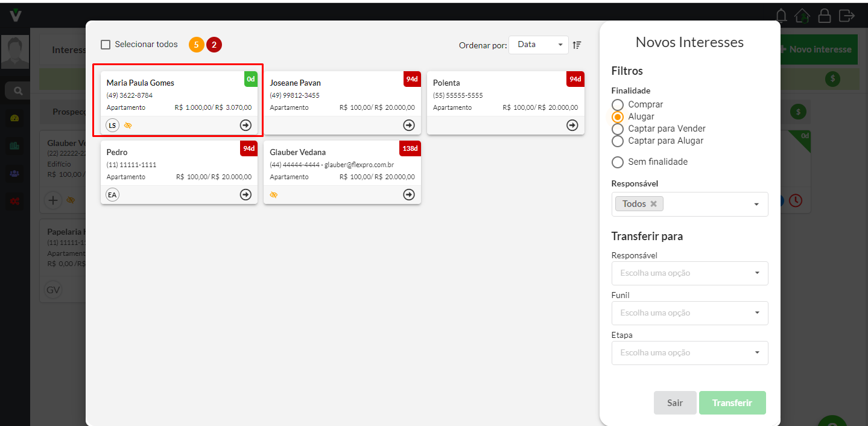Select Polenta card name
Screen dimensions: 868x426
click(446, 83)
